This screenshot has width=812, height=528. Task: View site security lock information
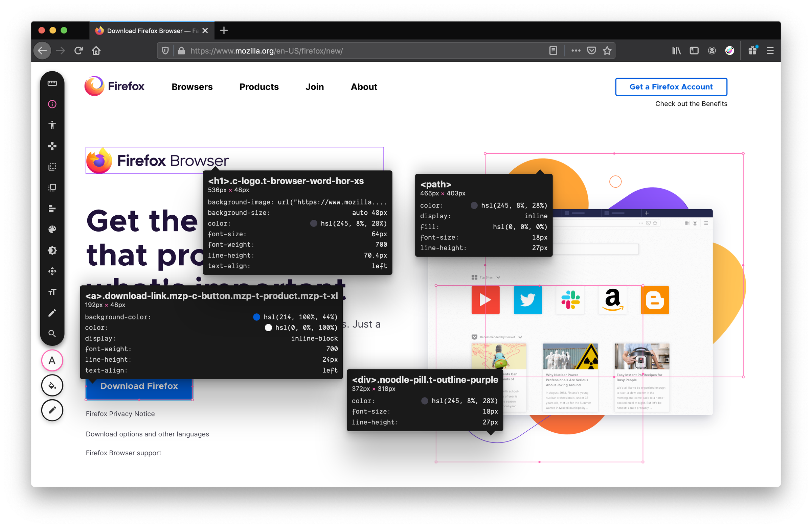tap(181, 51)
